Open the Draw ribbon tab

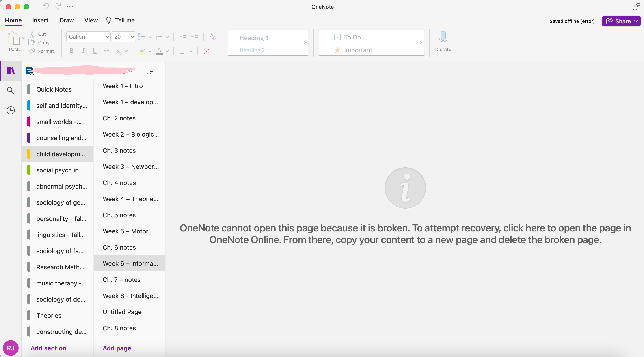coord(67,20)
